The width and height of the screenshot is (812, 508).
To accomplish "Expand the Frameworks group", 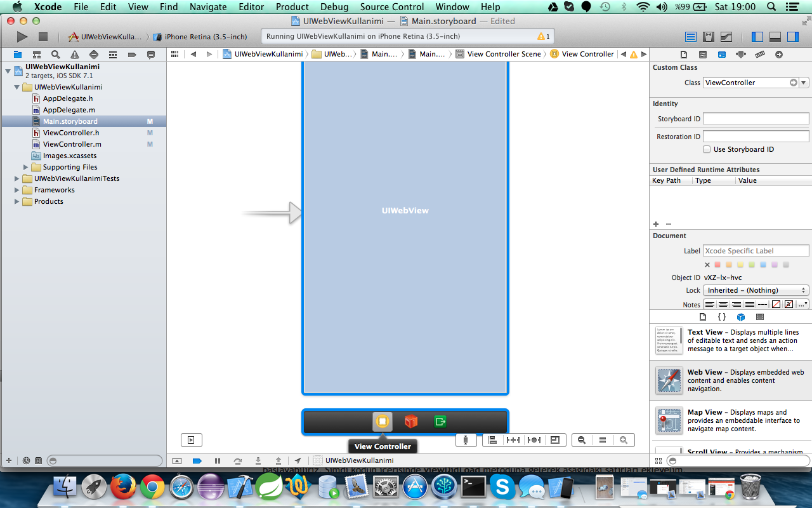I will pos(17,190).
